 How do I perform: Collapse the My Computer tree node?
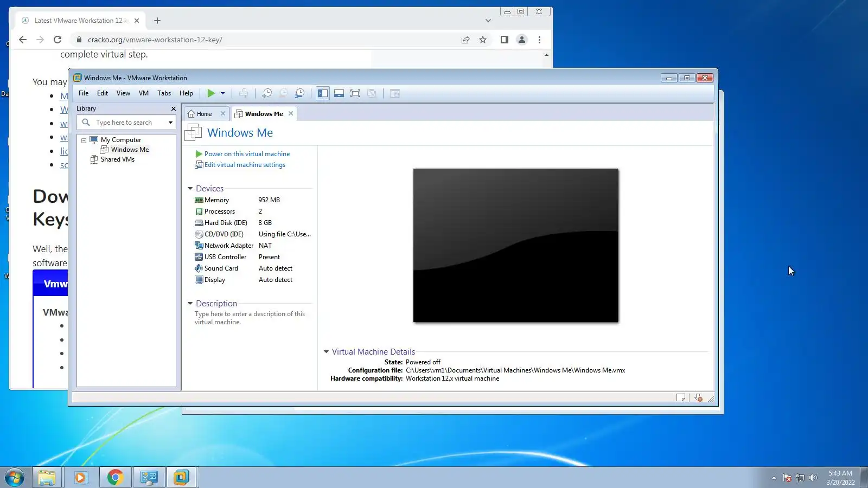click(84, 140)
